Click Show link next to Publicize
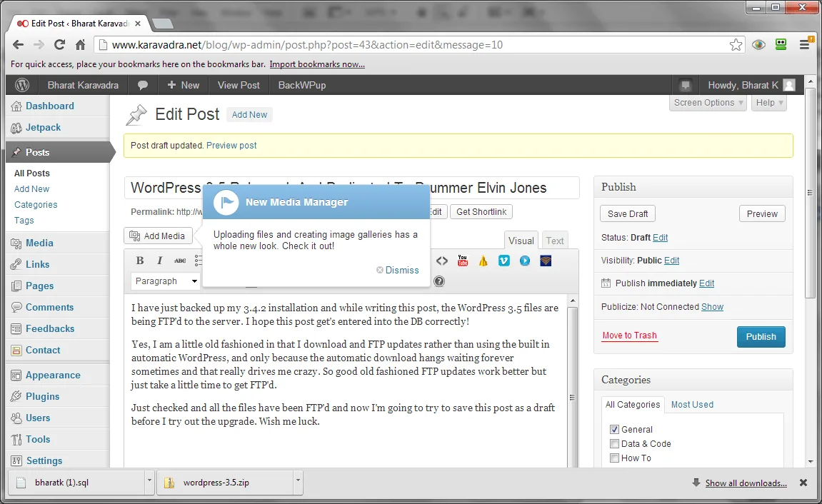 point(713,306)
